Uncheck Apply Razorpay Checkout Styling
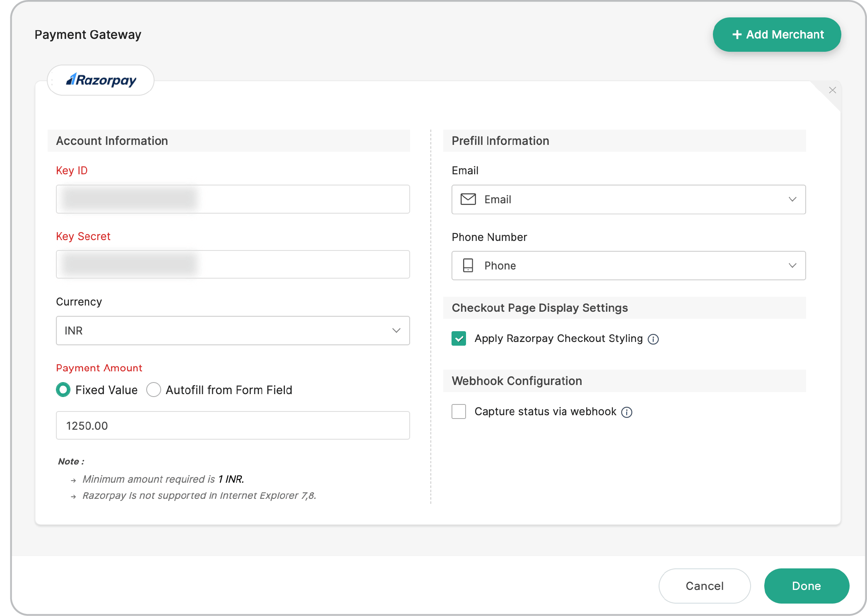867x616 pixels. tap(459, 339)
